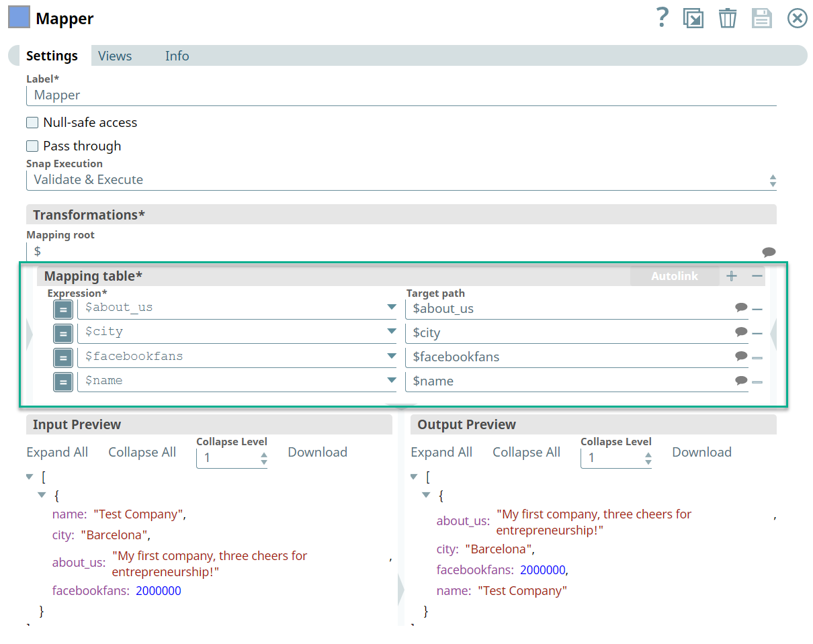Viewport: 813px width, 644px height.
Task: Remove the $city mapping row
Action: [757, 334]
